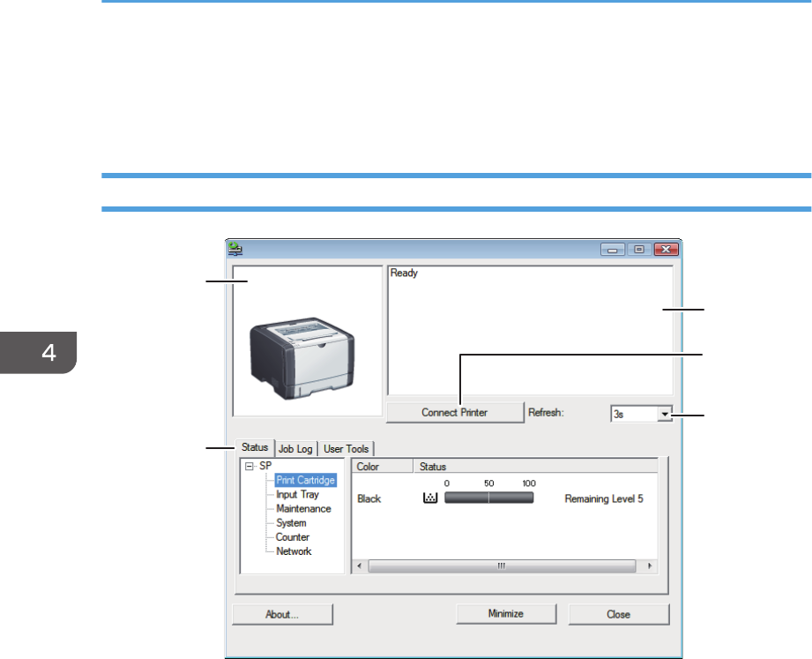
Task: Select Network in the tree
Action: (x=294, y=551)
